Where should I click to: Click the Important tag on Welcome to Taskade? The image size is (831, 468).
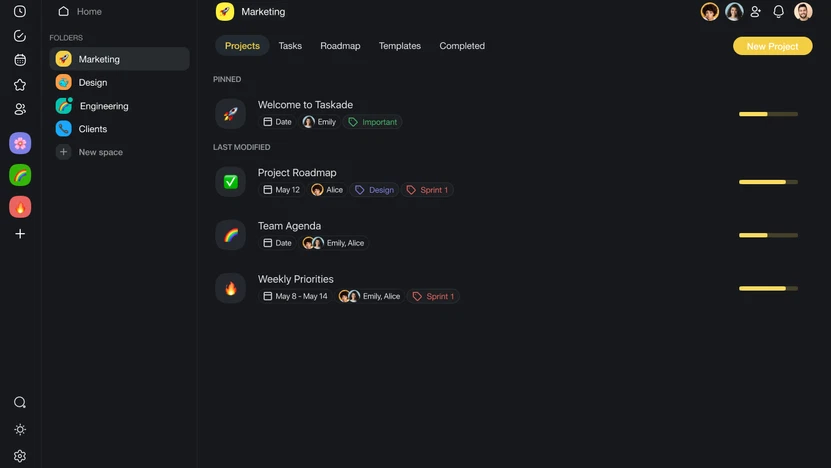tap(373, 122)
